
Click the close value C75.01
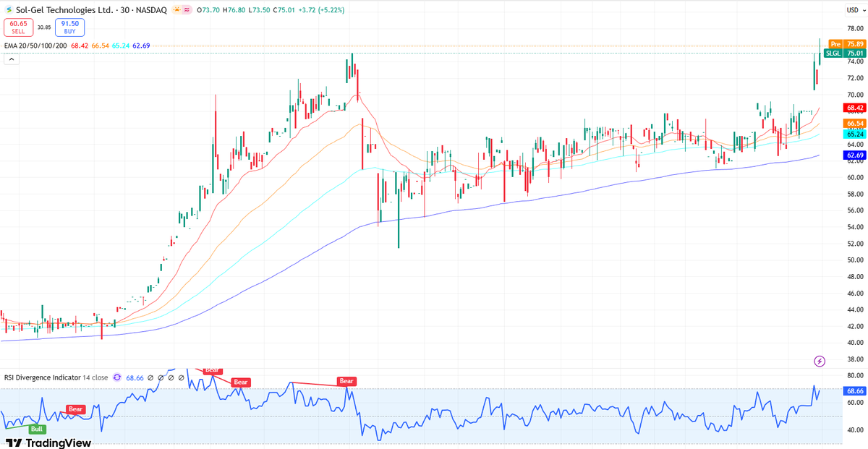pyautogui.click(x=286, y=10)
